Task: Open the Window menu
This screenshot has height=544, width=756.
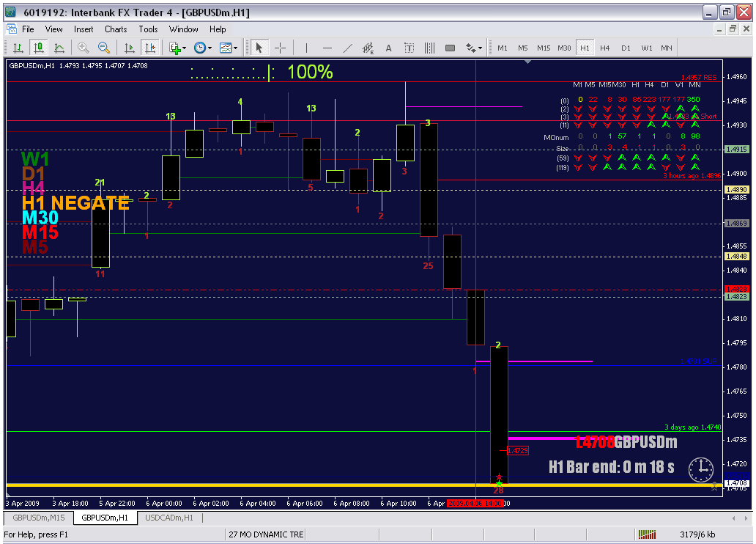Action: pos(183,29)
